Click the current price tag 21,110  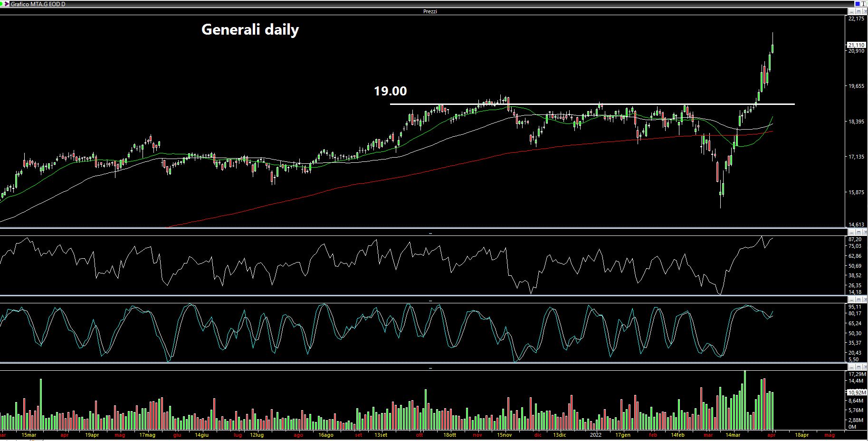pyautogui.click(x=857, y=45)
